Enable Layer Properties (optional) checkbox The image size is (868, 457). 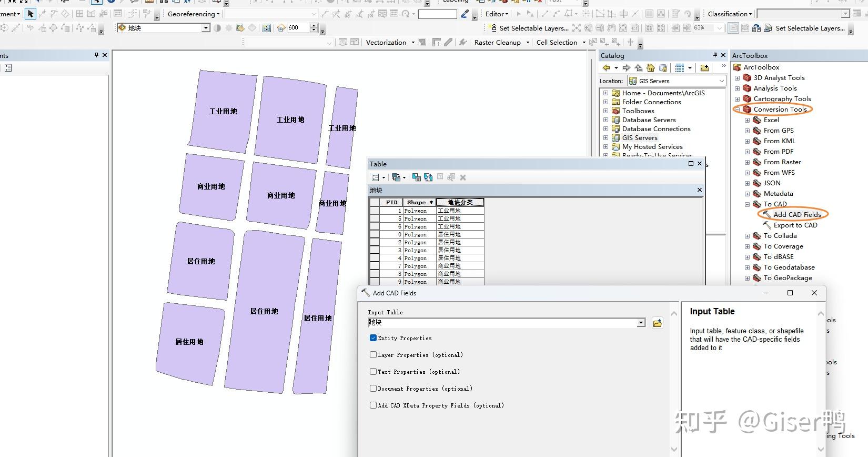[373, 355]
